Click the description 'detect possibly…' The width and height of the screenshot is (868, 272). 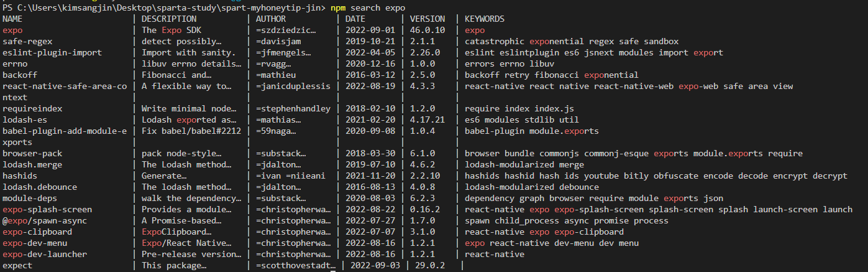(x=181, y=41)
